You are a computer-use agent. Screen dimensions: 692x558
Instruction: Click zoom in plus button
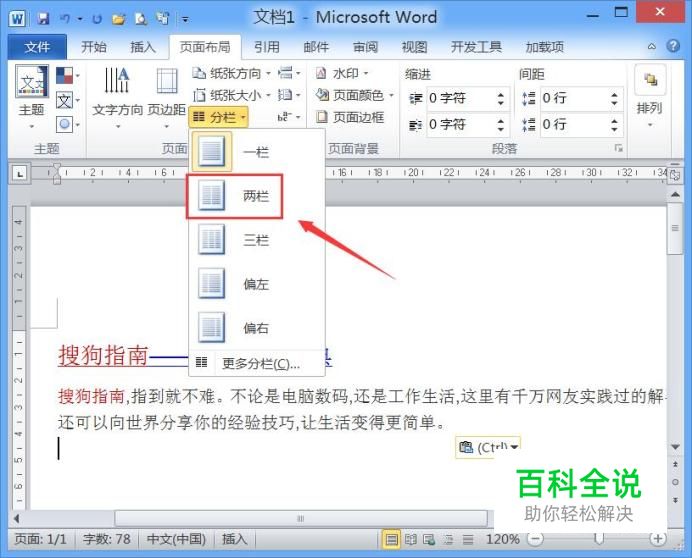click(x=658, y=539)
